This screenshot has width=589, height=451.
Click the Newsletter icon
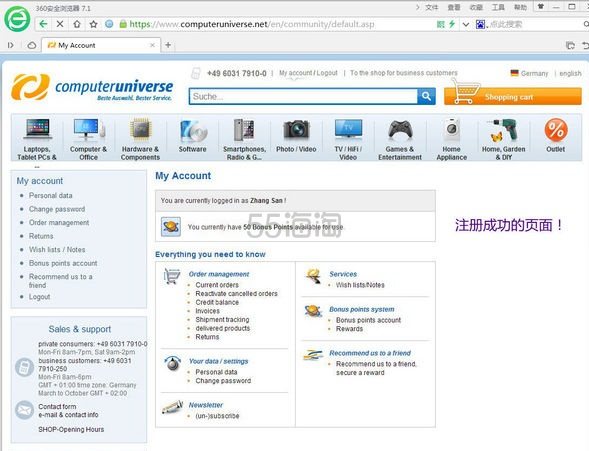click(x=172, y=407)
